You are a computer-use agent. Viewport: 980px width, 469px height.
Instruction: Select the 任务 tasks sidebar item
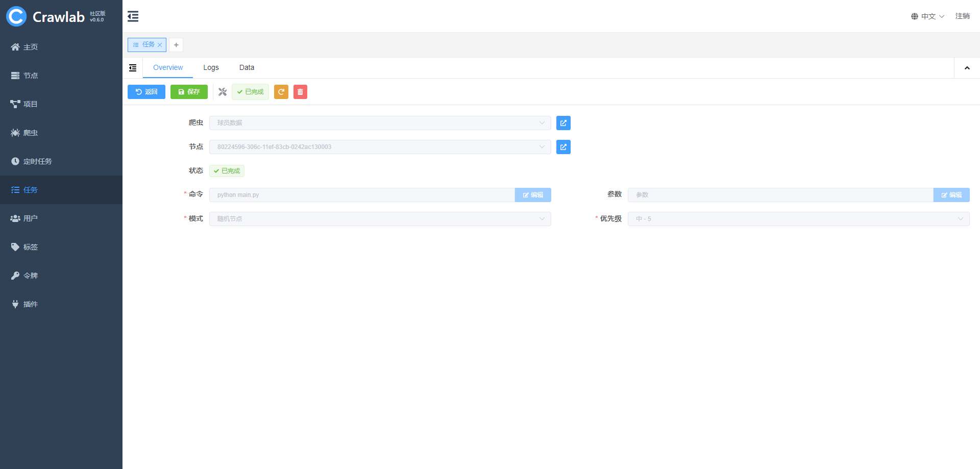[x=61, y=190]
